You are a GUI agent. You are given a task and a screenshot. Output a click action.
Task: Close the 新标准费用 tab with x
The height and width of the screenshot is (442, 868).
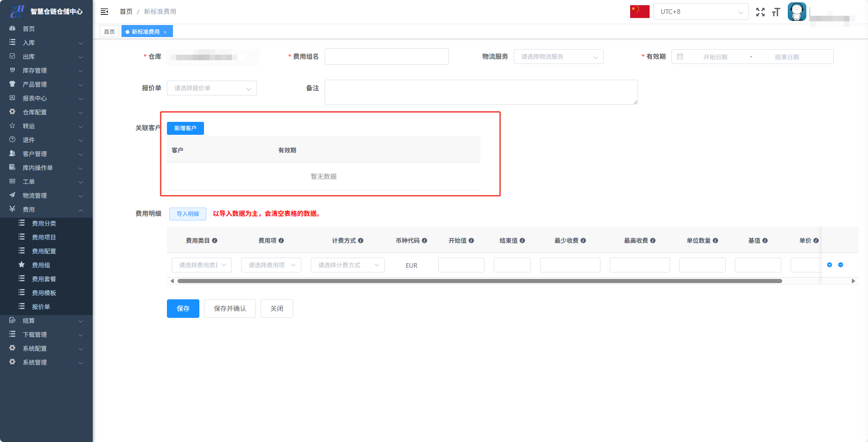pos(165,32)
